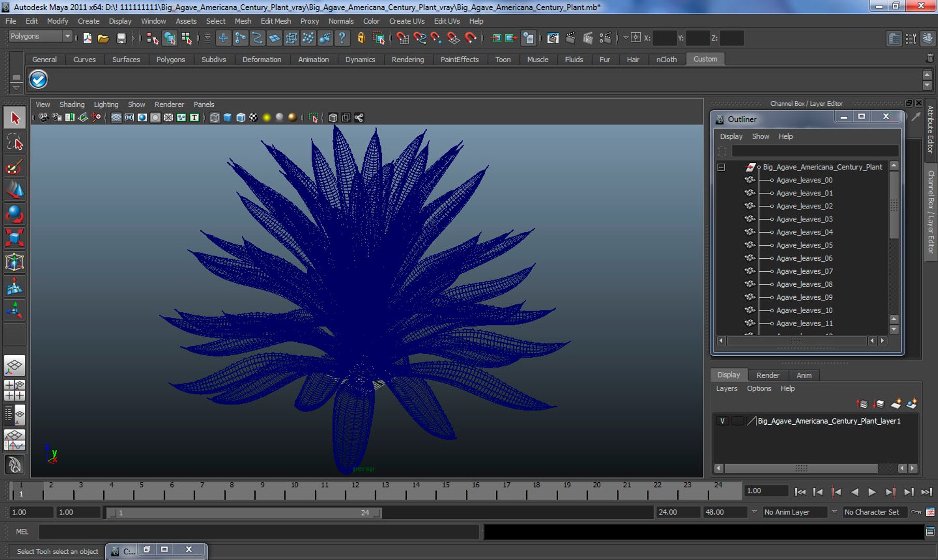
Task: Click the New Scene icon
Action: (87, 38)
